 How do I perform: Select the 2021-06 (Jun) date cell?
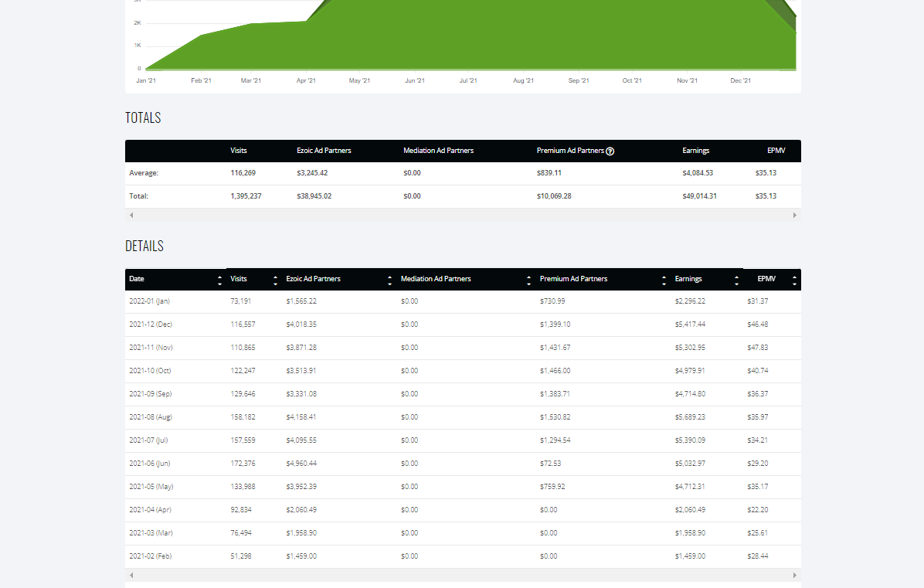150,464
